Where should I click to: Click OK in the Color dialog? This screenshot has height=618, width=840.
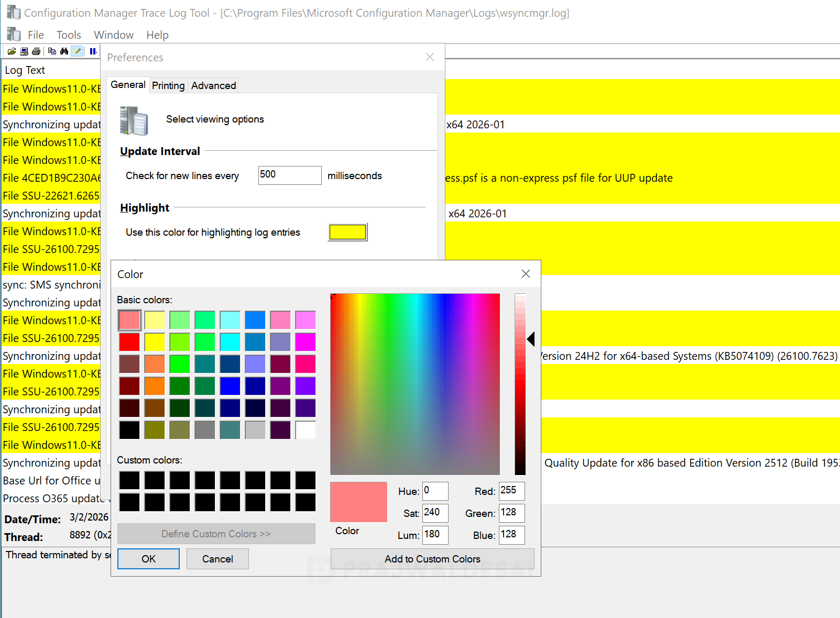tap(148, 559)
